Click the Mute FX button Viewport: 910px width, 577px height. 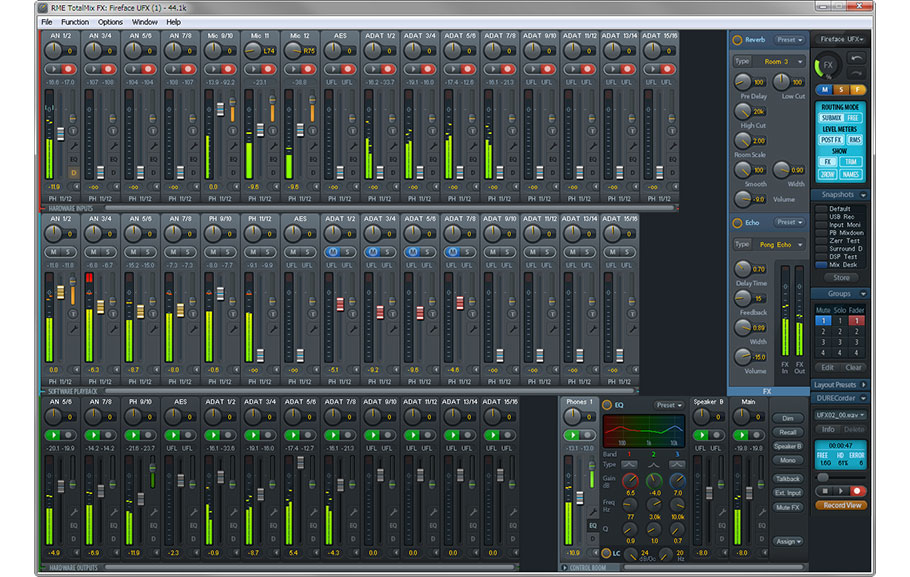[x=788, y=507]
